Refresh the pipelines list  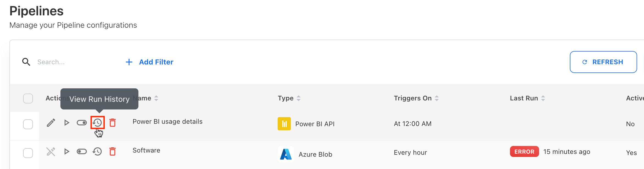603,62
